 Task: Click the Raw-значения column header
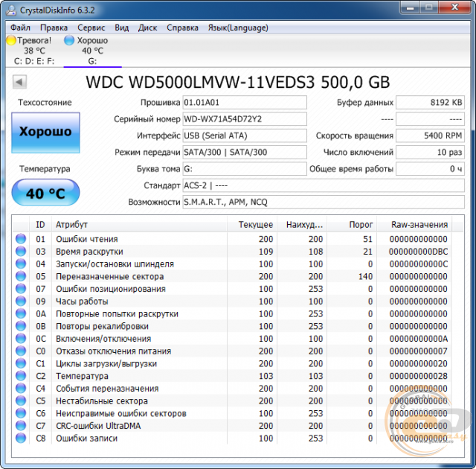pos(414,225)
